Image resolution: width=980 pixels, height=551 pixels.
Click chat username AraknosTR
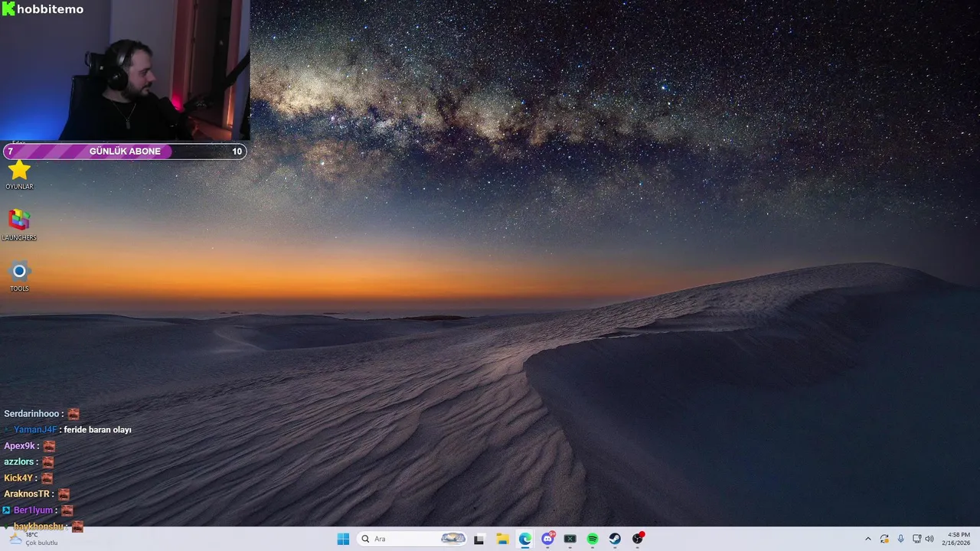27,494
